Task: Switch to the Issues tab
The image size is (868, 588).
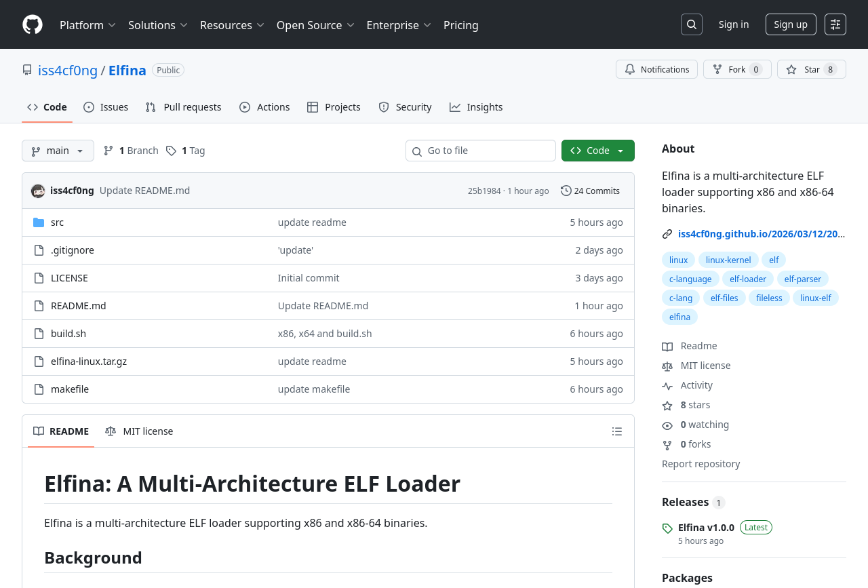Action: (x=106, y=107)
